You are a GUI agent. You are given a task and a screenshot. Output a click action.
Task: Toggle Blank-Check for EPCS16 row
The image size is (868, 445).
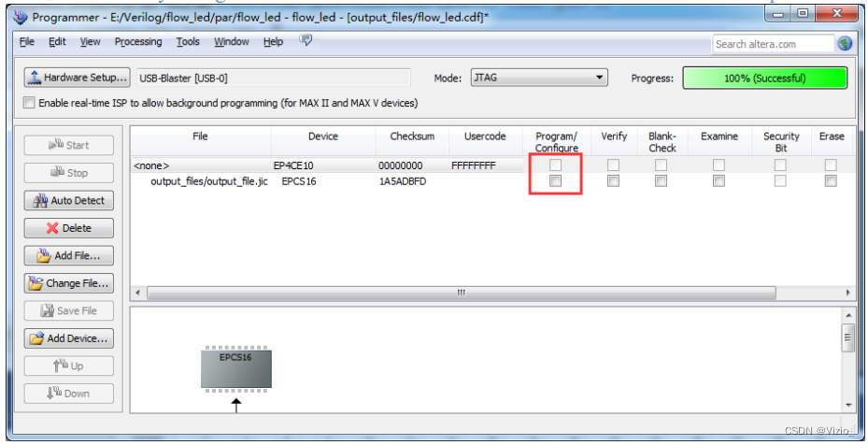tap(661, 180)
